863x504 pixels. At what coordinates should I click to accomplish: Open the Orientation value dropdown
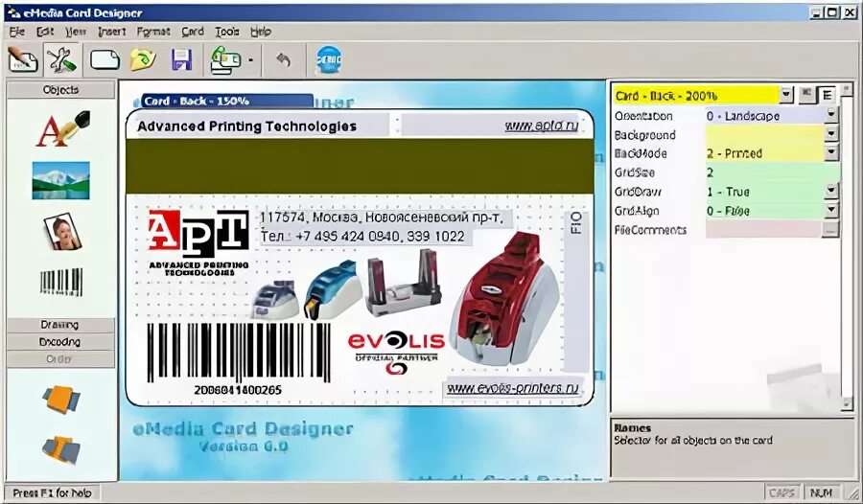831,115
